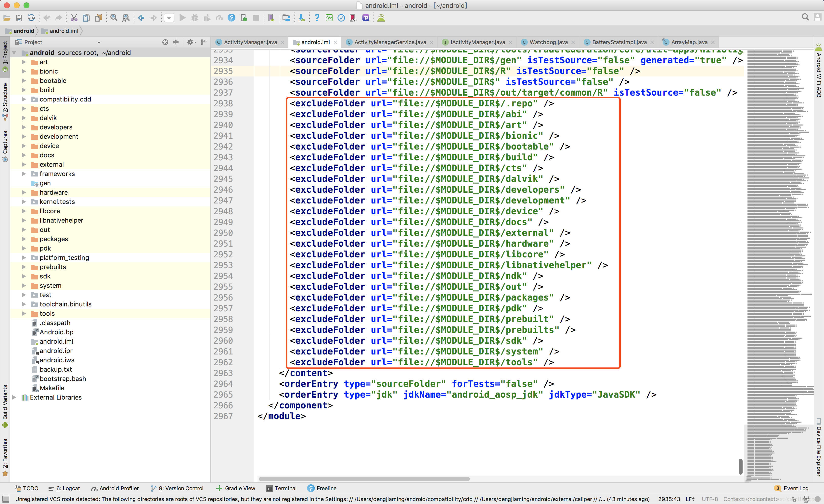Click the purple D plugin icon

pyautogui.click(x=366, y=18)
